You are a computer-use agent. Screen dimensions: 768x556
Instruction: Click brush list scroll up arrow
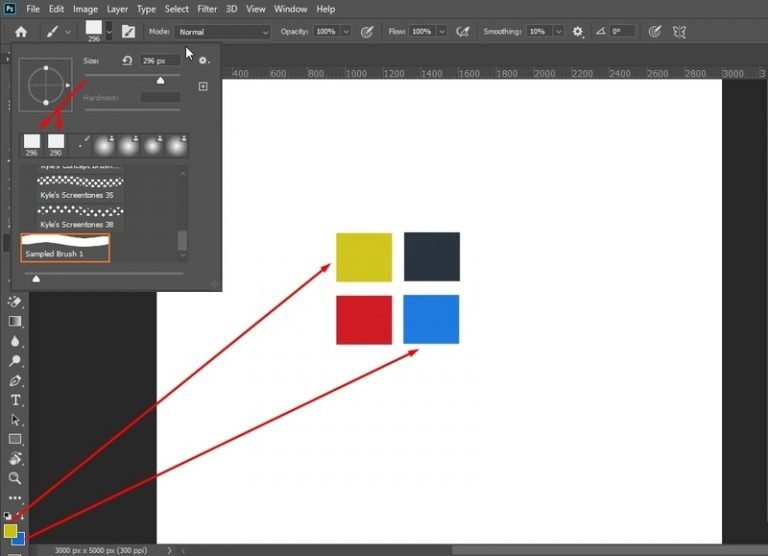point(183,173)
